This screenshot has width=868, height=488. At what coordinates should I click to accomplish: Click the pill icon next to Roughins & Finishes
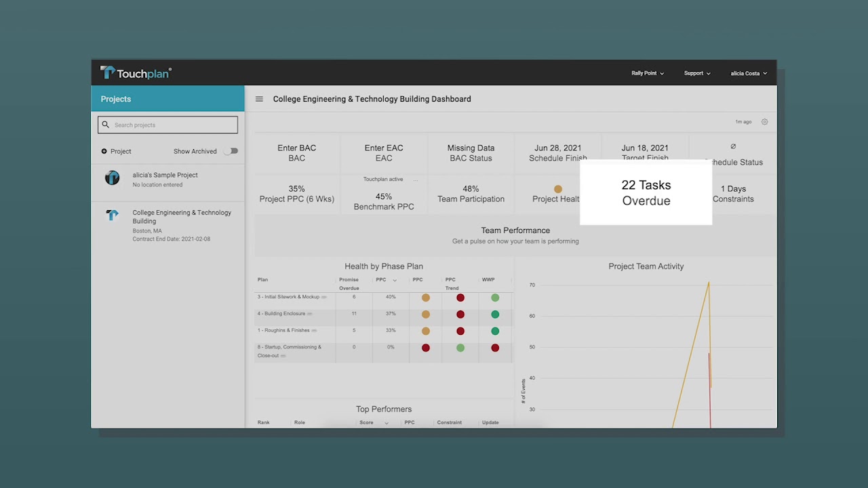(314, 331)
